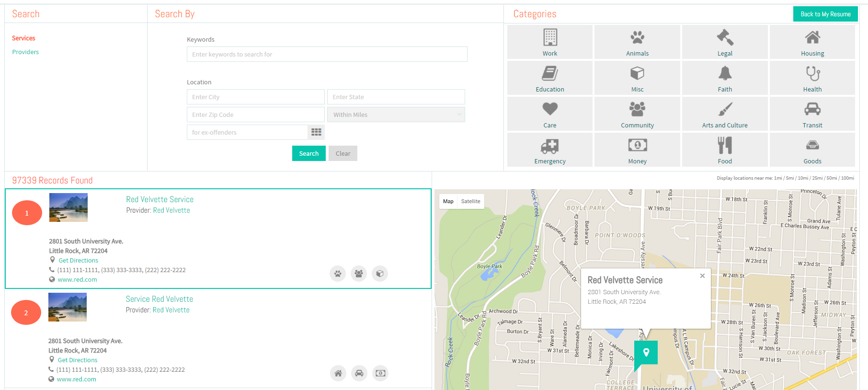
Task: Display locations within 50mi
Action: tap(832, 178)
